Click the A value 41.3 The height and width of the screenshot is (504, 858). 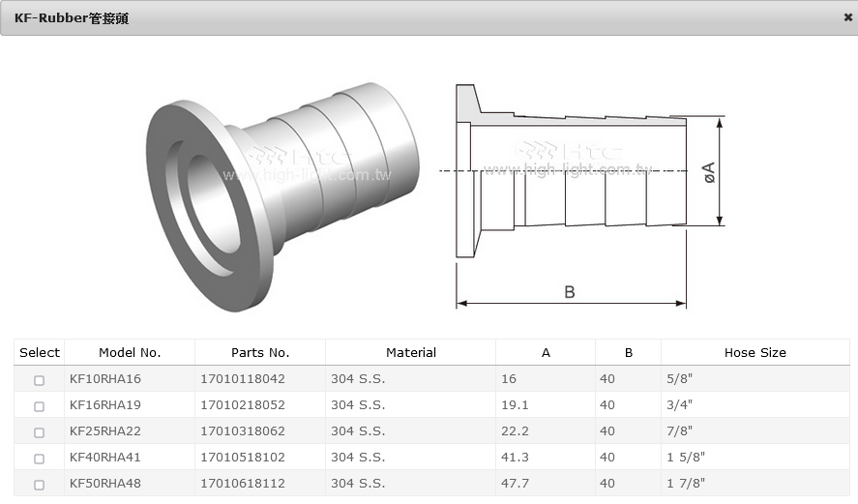[515, 457]
